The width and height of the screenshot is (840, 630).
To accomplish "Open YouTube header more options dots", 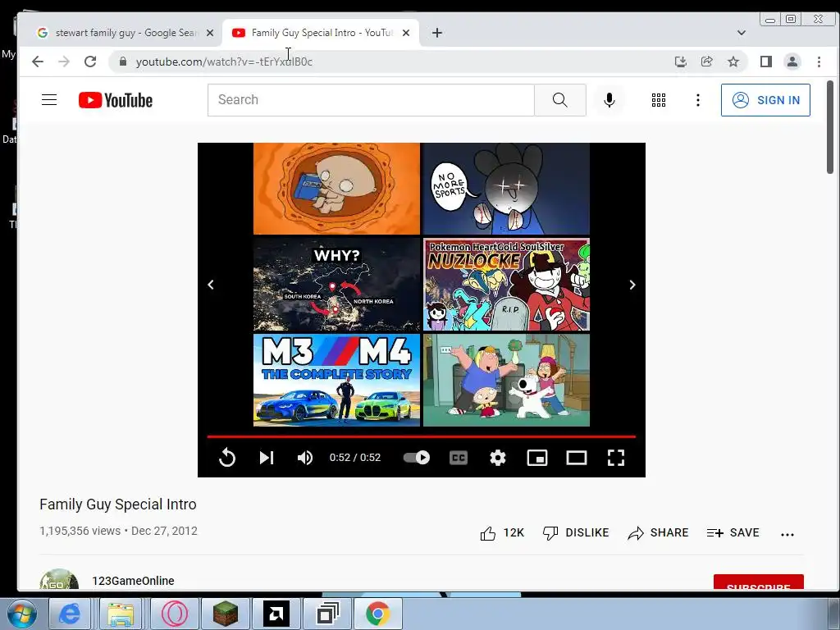I will (x=697, y=100).
